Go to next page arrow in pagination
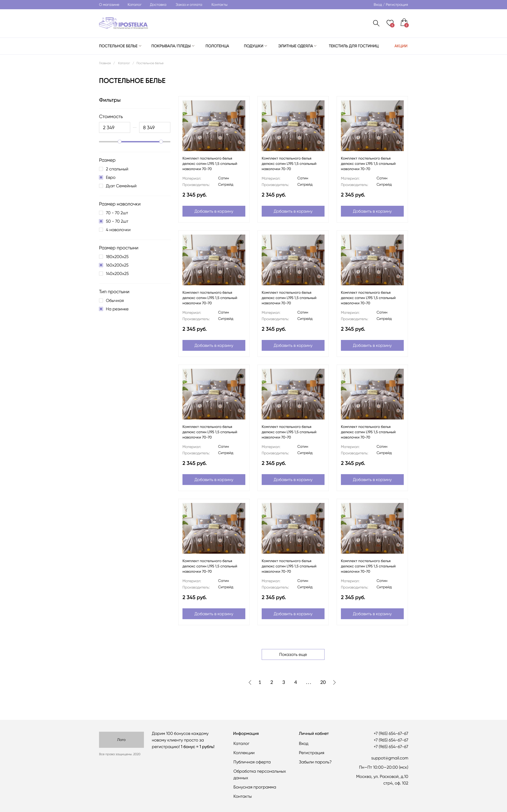The width and height of the screenshot is (507, 812). tap(334, 682)
